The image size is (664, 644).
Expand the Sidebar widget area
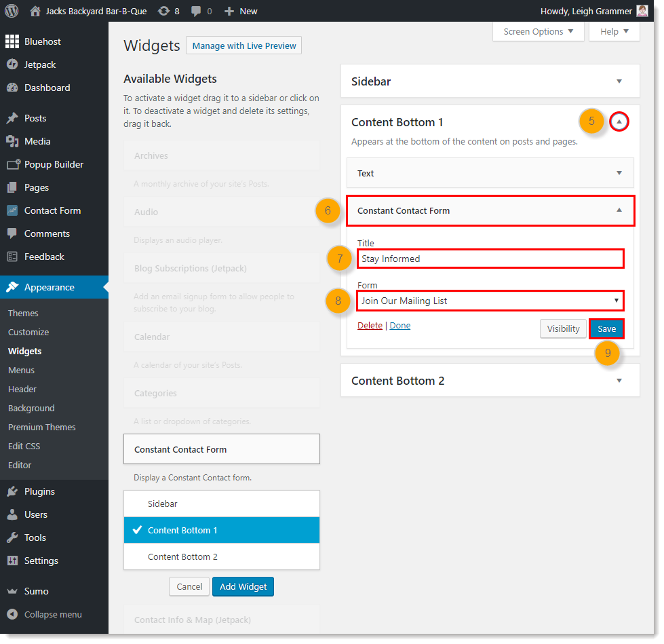coord(619,81)
